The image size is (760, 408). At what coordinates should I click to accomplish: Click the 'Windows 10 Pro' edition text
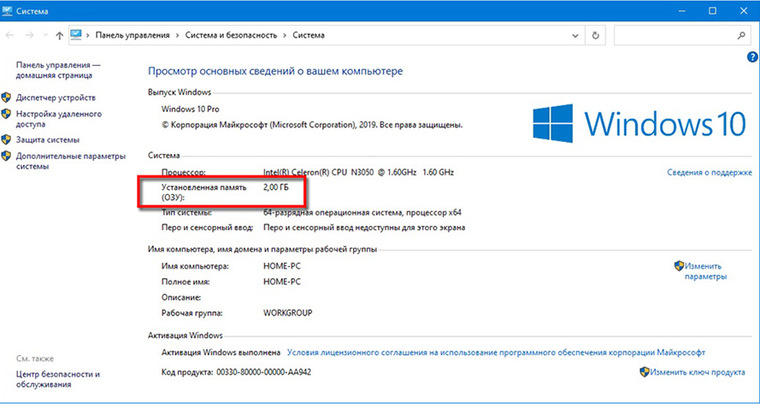(190, 109)
